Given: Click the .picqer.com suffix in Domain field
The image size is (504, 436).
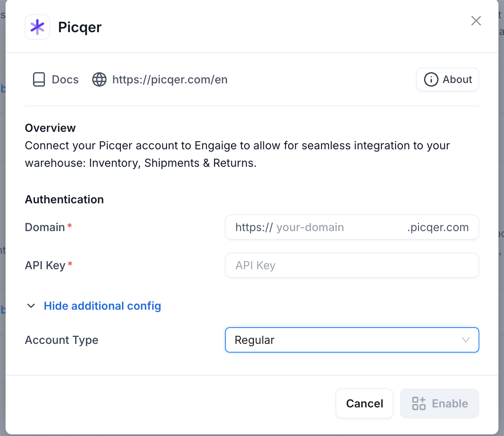Looking at the screenshot, I should [x=438, y=227].
